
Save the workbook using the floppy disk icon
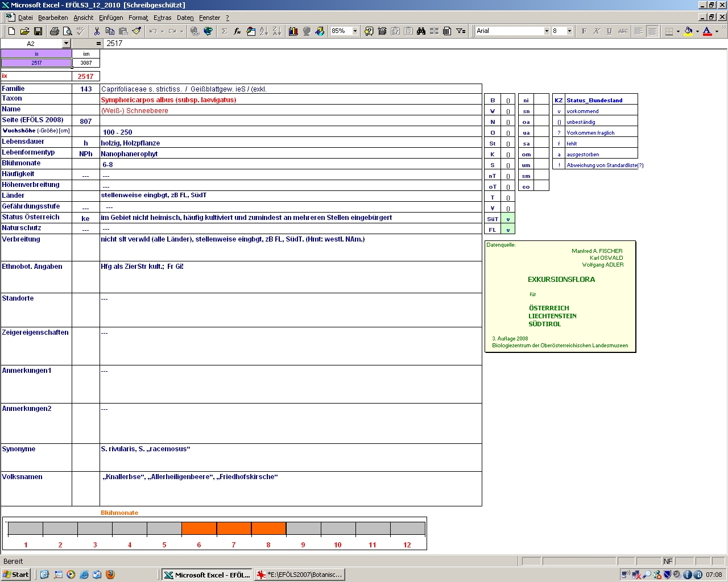(x=38, y=31)
